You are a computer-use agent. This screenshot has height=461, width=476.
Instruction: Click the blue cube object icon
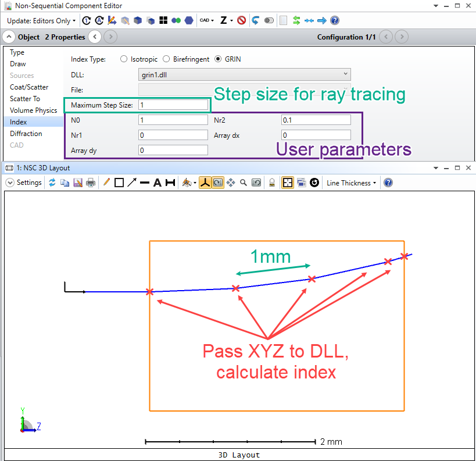click(x=138, y=21)
